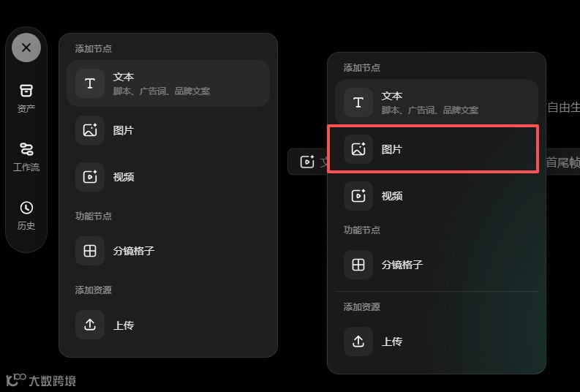This screenshot has width=580, height=392.
Task: Click the 图片 image icon in left menu
Action: coord(90,130)
